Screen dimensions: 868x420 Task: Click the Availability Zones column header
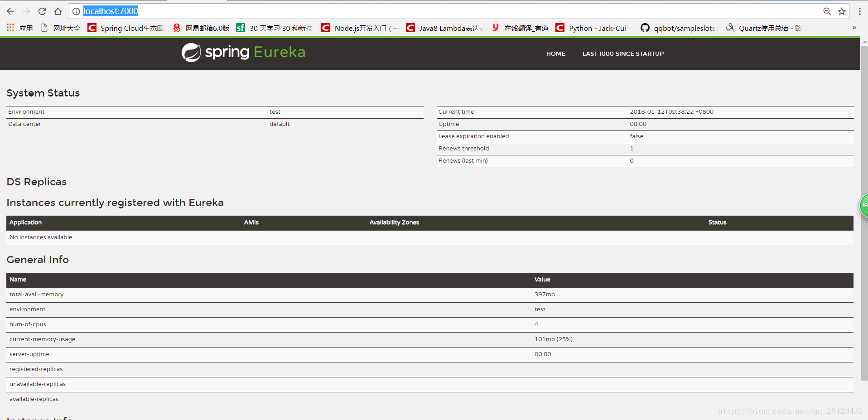pyautogui.click(x=394, y=222)
